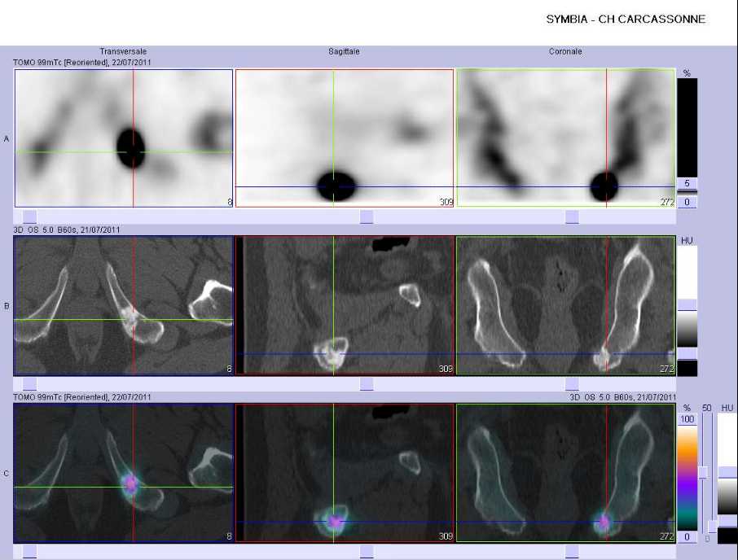This screenshot has width=738, height=560.
Task: Click the row C percent maximum value 100
Action: (687, 419)
